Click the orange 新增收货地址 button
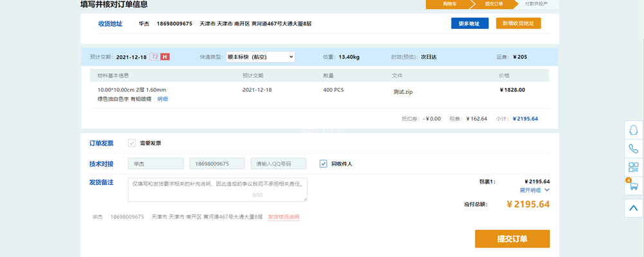This screenshot has height=257, width=644. pyautogui.click(x=518, y=24)
